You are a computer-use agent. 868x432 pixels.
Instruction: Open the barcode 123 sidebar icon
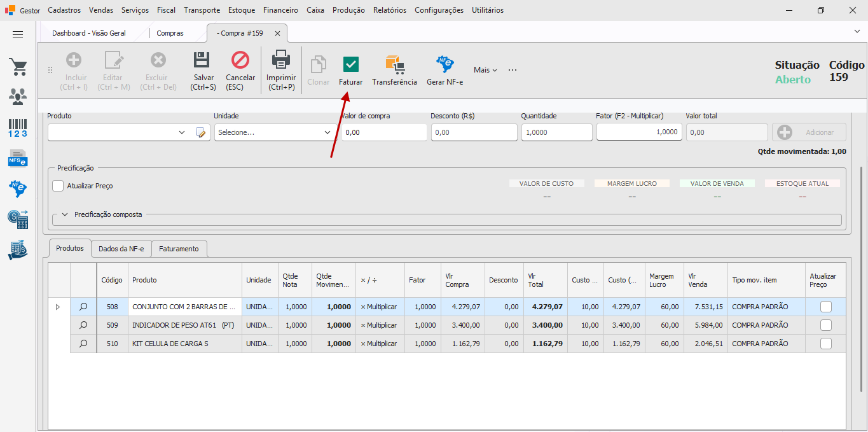[18, 127]
